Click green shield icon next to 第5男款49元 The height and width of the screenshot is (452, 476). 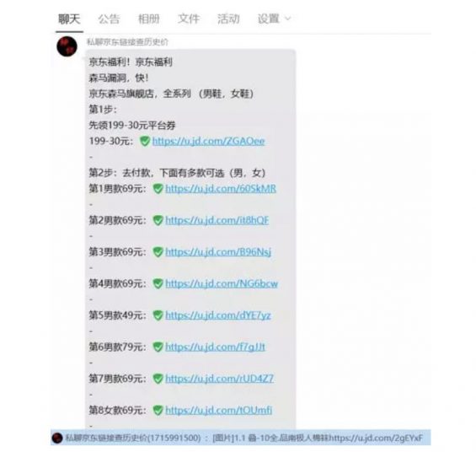pyautogui.click(x=158, y=315)
